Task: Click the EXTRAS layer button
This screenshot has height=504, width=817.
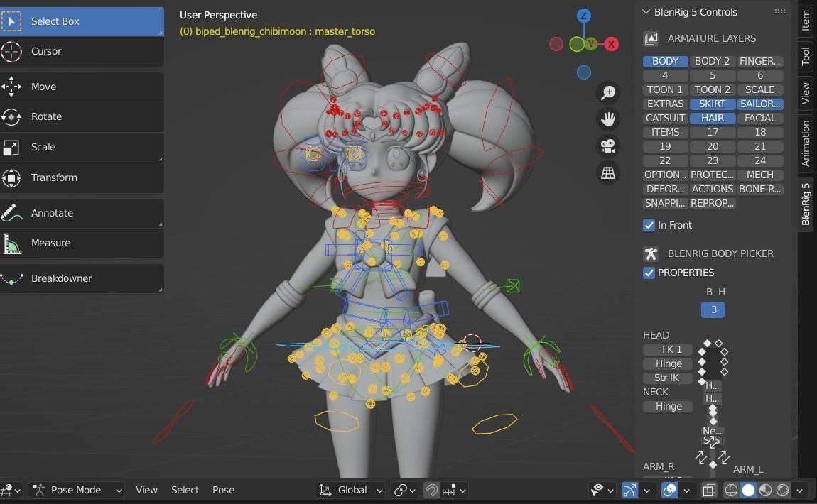Action: [x=666, y=104]
